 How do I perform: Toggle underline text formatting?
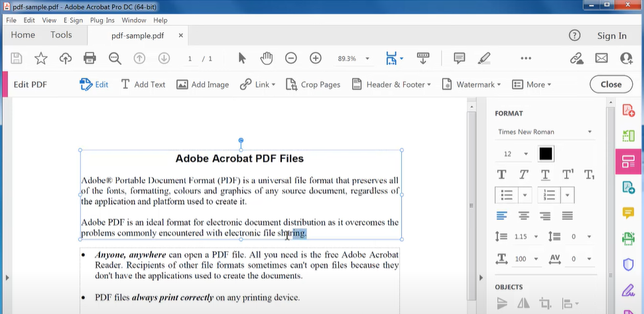545,174
